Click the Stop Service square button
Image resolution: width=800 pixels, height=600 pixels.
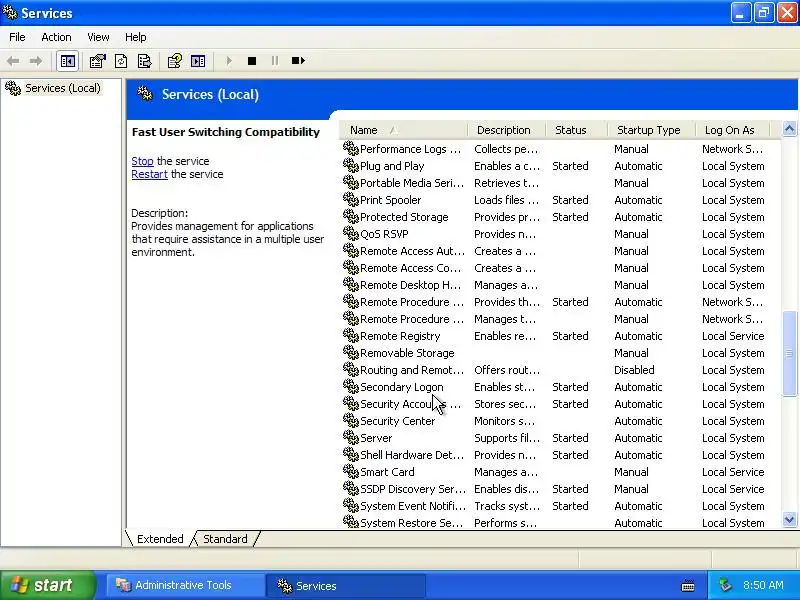(252, 61)
